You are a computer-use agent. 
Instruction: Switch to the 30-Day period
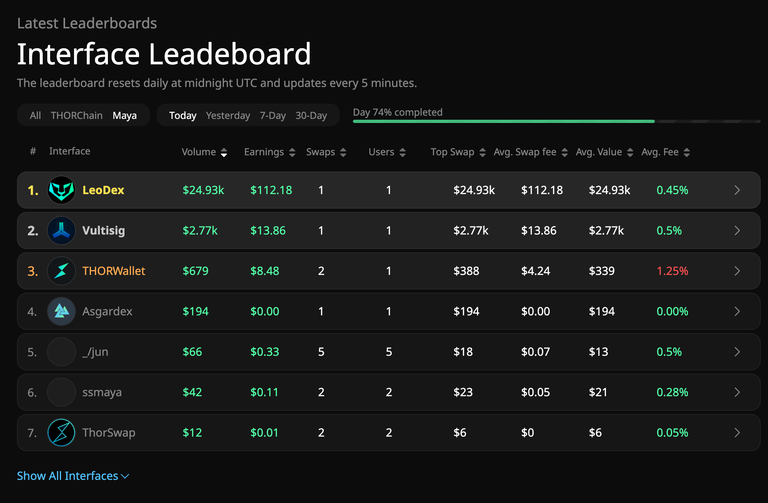coord(311,116)
